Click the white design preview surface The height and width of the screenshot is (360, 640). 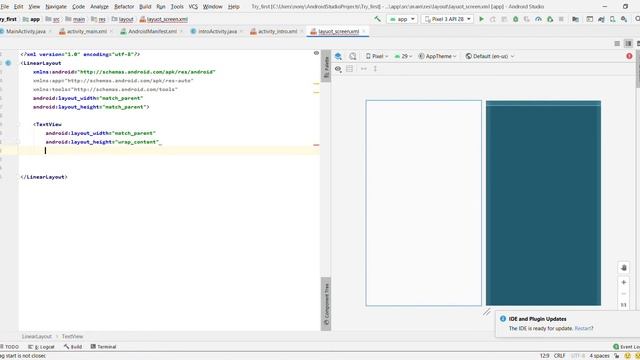[x=424, y=203]
